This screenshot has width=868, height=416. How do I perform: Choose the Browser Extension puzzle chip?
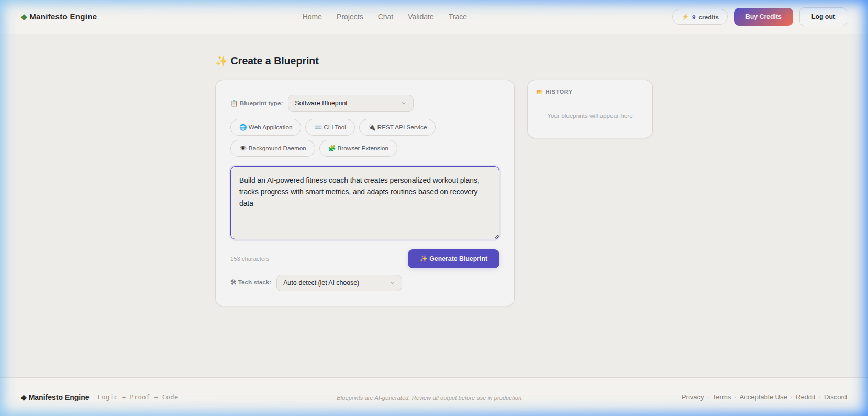coord(358,148)
